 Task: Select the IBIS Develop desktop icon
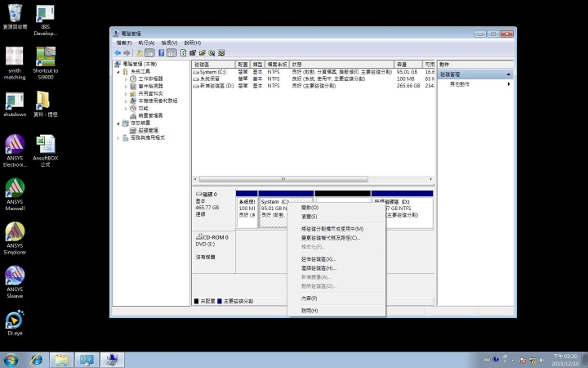[46, 20]
